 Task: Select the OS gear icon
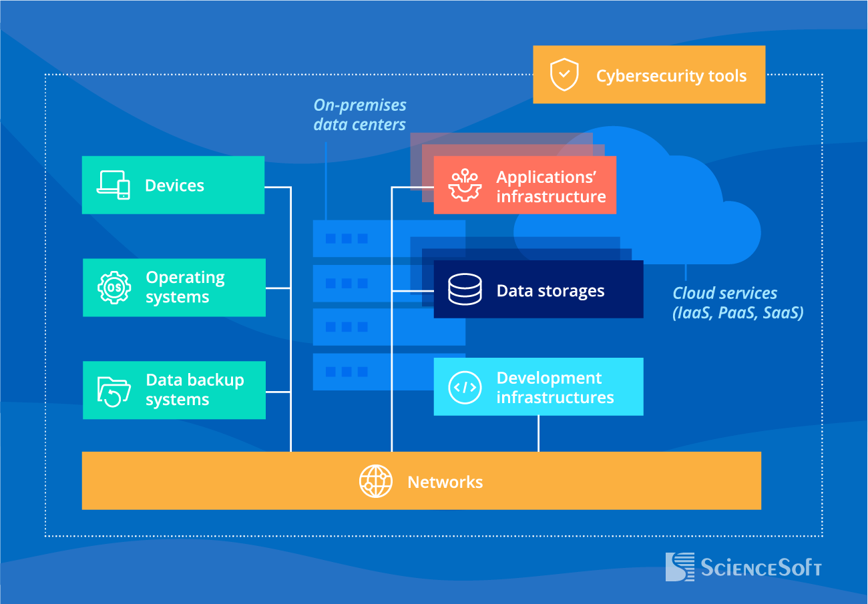tap(114, 288)
